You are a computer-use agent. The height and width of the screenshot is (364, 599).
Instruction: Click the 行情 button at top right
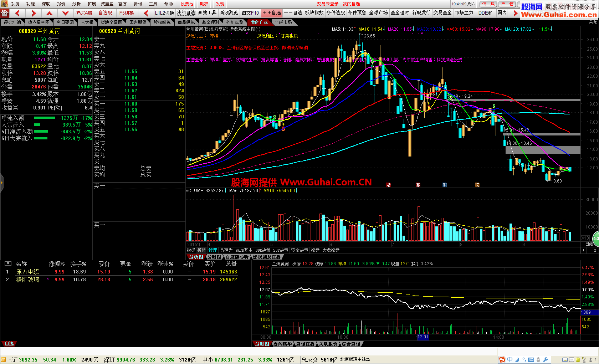pos(507,4)
